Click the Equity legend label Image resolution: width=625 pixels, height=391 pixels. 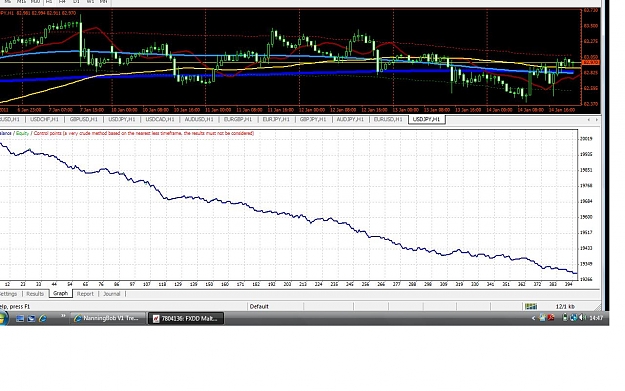click(22, 133)
